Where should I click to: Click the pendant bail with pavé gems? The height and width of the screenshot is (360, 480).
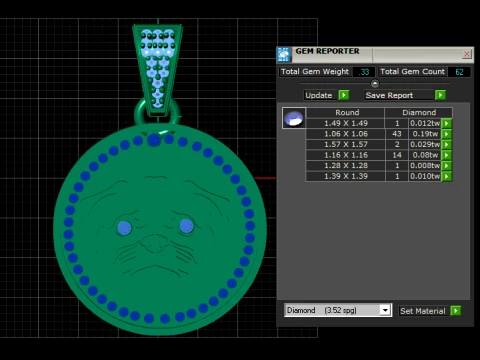[157, 70]
